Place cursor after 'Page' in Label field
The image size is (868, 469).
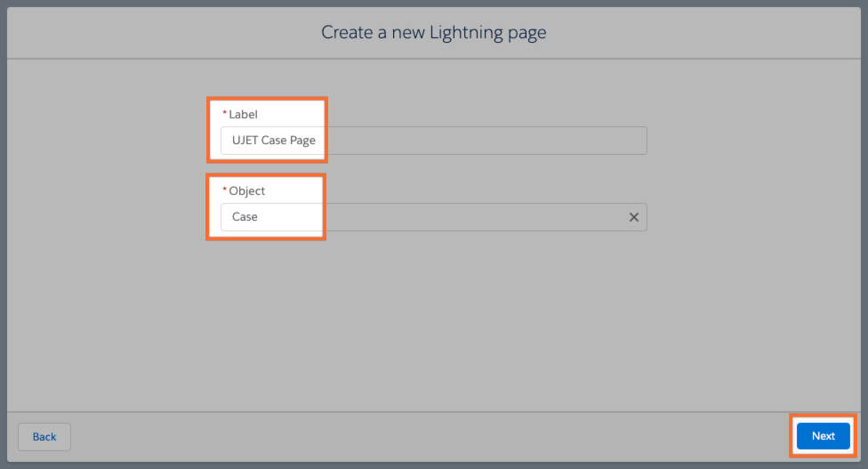click(x=317, y=141)
